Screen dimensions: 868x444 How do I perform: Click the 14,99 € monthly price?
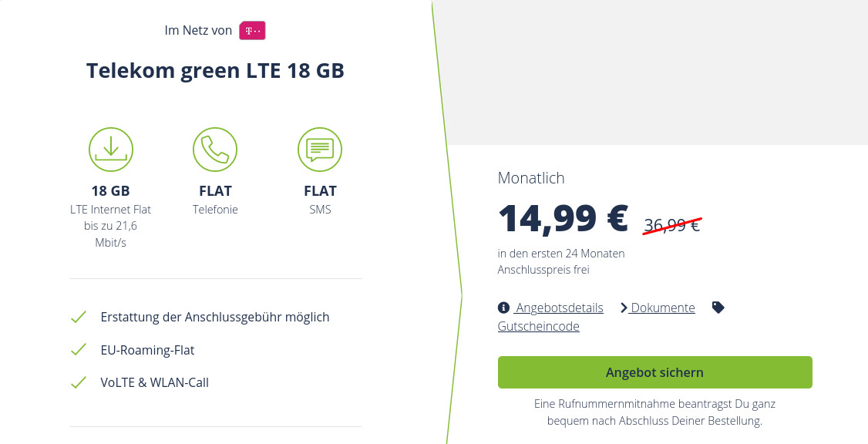(563, 219)
